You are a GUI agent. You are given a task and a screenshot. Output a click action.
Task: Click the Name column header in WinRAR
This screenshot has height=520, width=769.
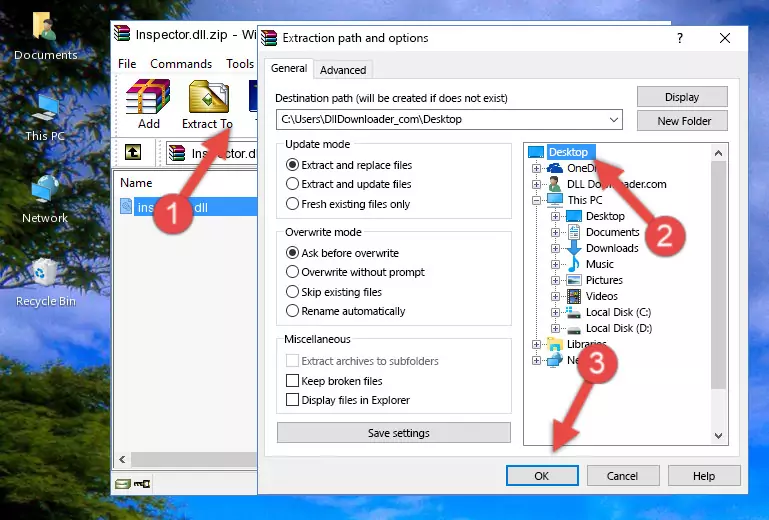136,183
